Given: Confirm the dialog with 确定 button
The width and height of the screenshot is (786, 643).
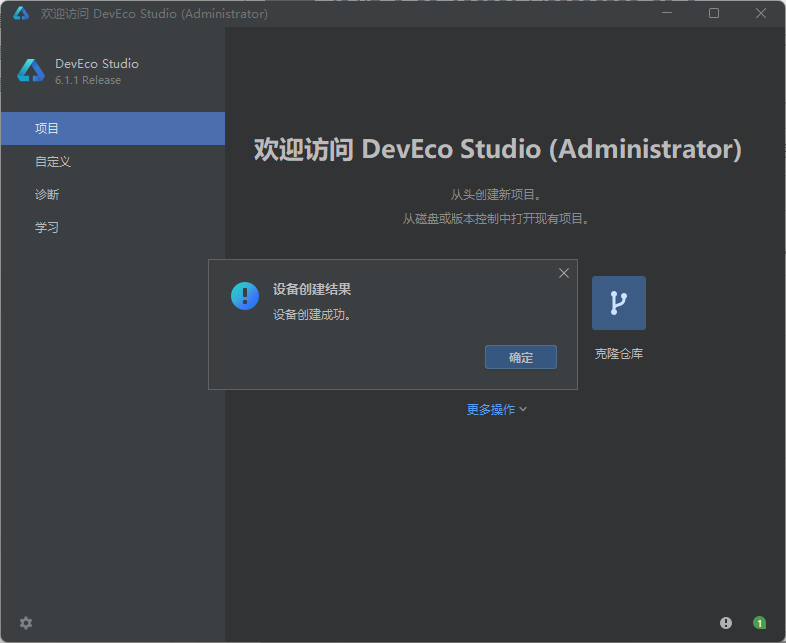Looking at the screenshot, I should coord(521,357).
